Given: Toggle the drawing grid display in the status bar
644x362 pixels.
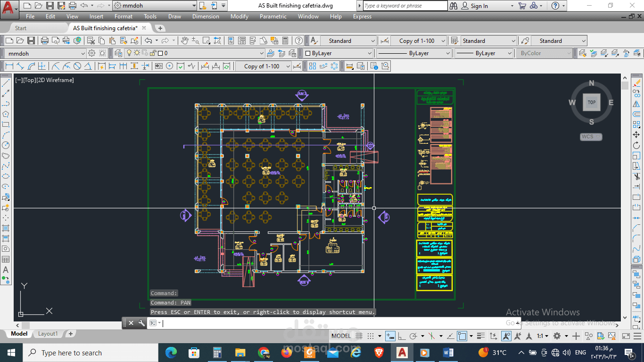Looking at the screenshot, I should coord(359,336).
